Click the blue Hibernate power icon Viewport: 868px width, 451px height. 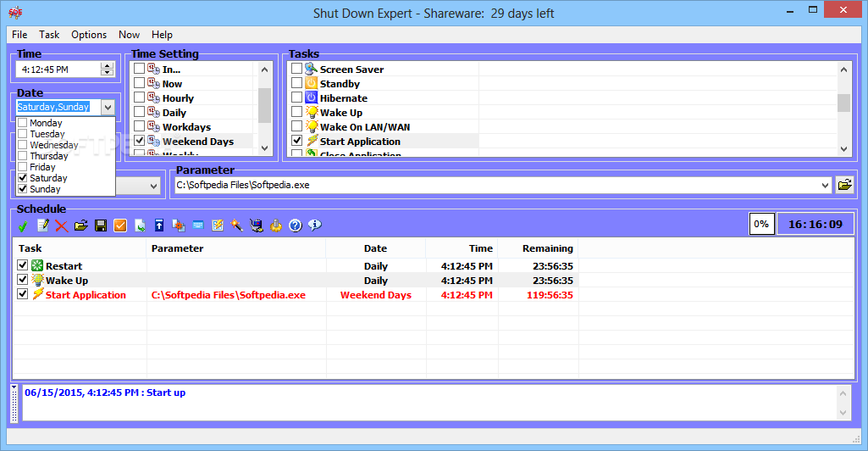(x=312, y=97)
